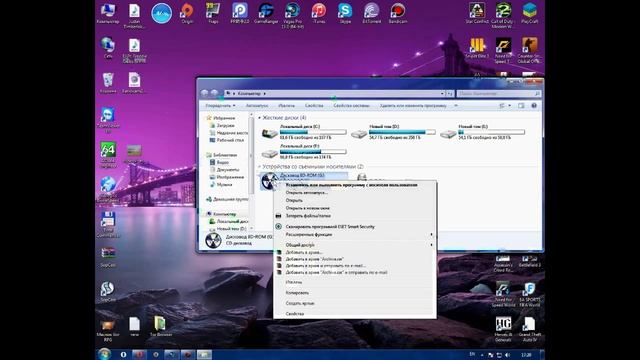Click the Explorer search input field
The width and height of the screenshot is (640, 360).
pyautogui.click(x=499, y=93)
